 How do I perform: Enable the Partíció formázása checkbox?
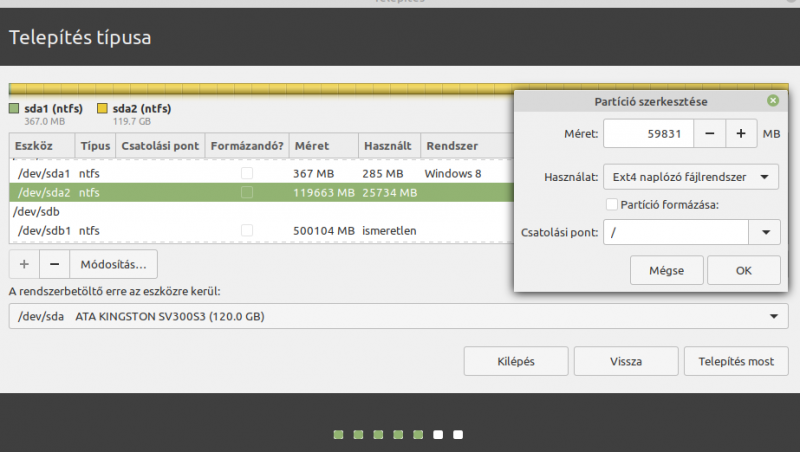[x=611, y=205]
